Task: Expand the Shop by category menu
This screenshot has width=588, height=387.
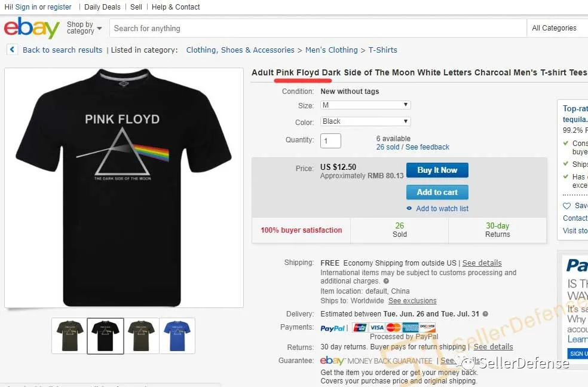Action: click(x=84, y=28)
